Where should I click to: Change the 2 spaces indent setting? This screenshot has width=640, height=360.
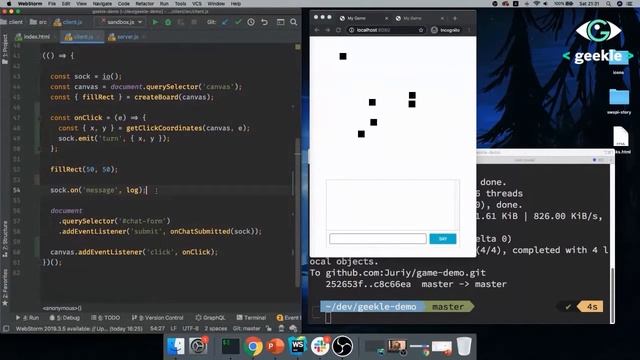[216, 328]
